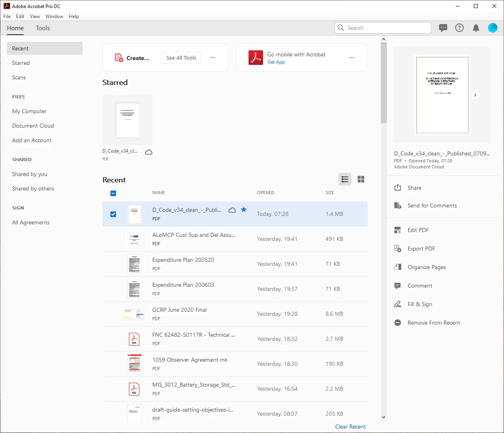
Task: Sort by the SIZE column header
Action: tap(330, 193)
